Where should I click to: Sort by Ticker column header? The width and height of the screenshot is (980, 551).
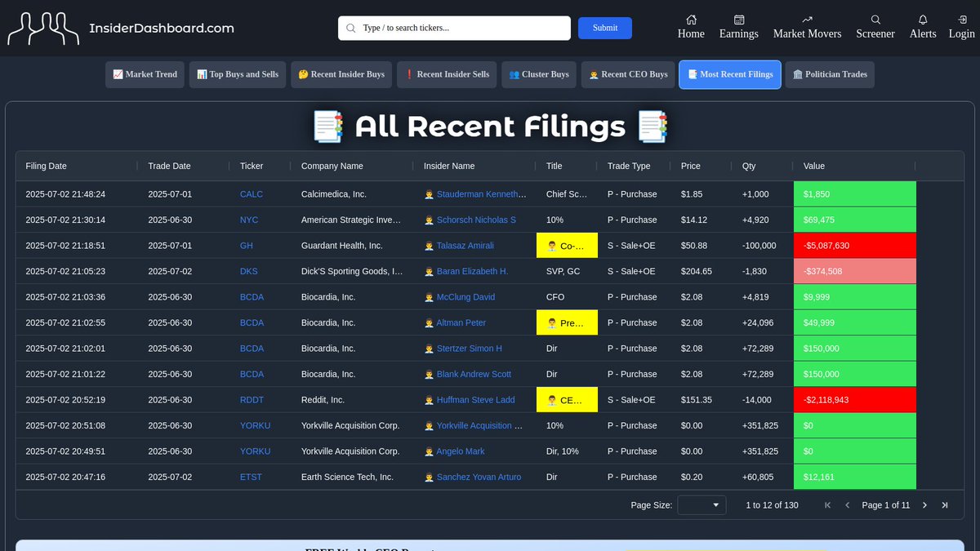coord(252,166)
